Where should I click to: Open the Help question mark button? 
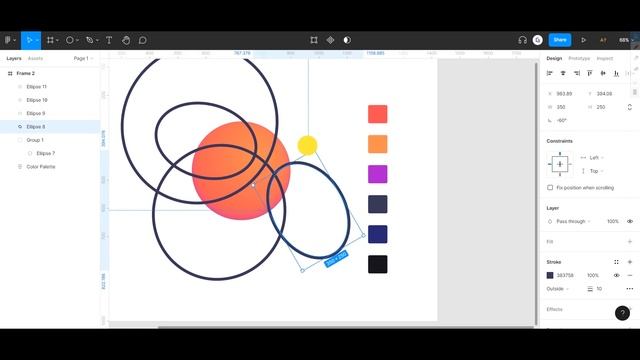[x=622, y=313]
